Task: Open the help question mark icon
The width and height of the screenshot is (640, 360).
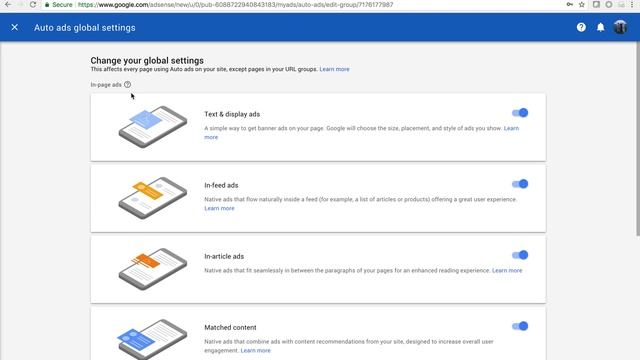Action: (581, 27)
